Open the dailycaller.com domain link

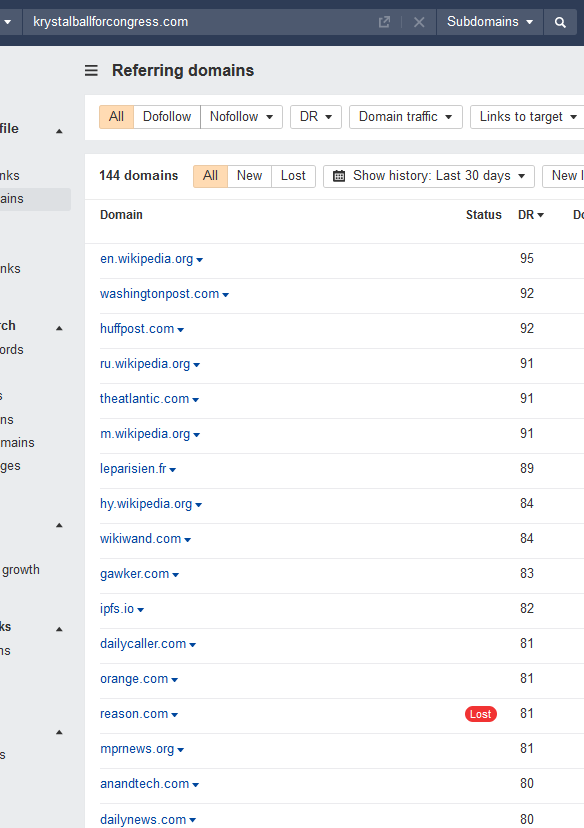[143, 644]
